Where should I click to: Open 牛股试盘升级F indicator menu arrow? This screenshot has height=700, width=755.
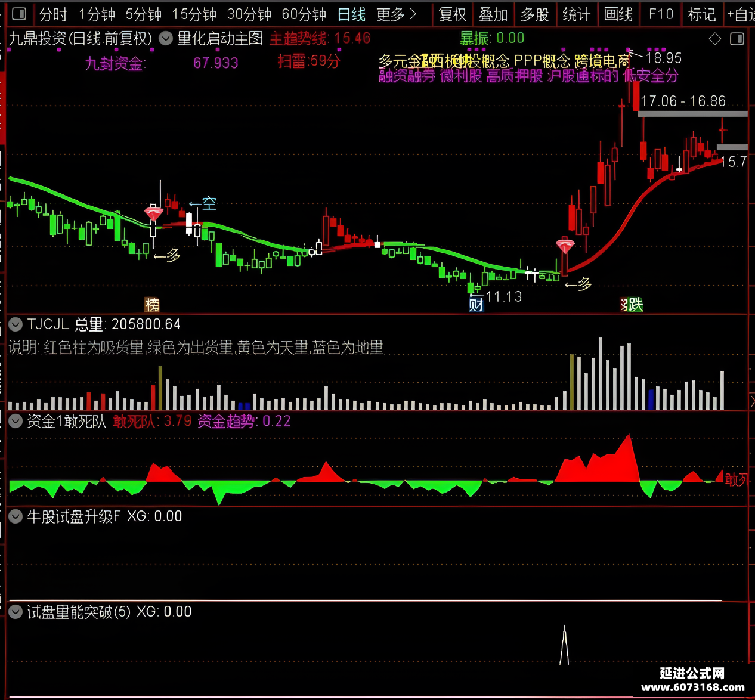pos(16,516)
